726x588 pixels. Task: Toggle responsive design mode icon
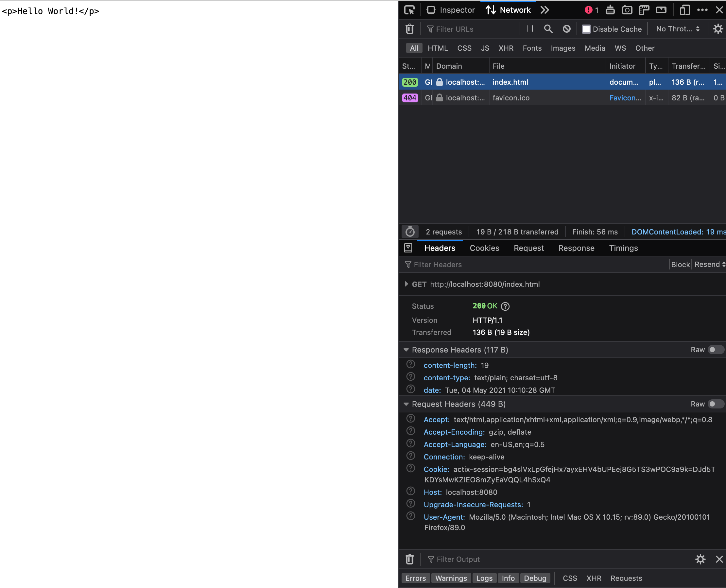click(x=685, y=10)
